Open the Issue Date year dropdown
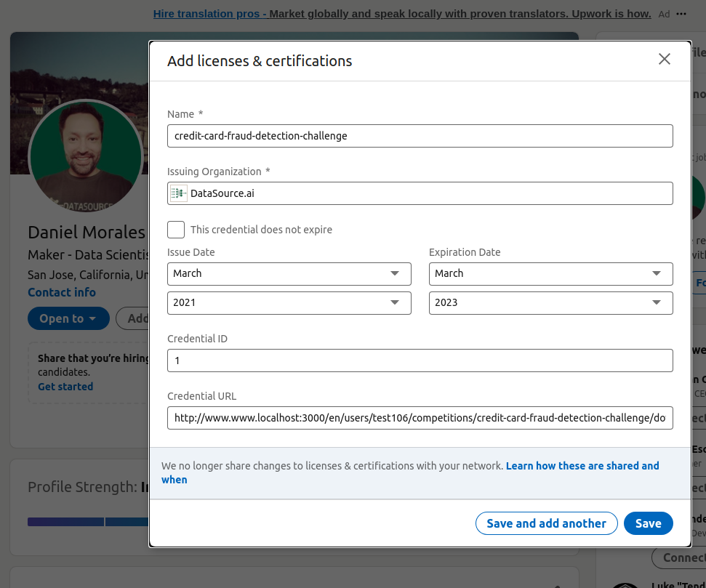This screenshot has width=706, height=588. coord(289,303)
